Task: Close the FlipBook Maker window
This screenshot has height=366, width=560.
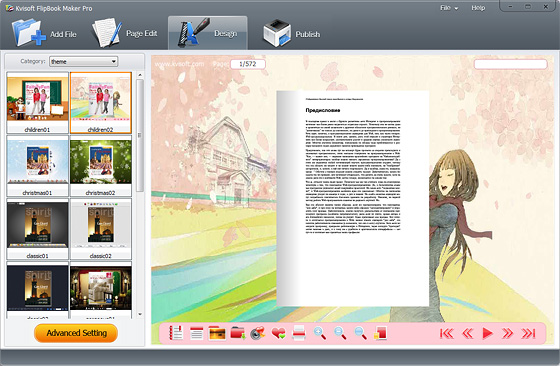Action: 546,7
